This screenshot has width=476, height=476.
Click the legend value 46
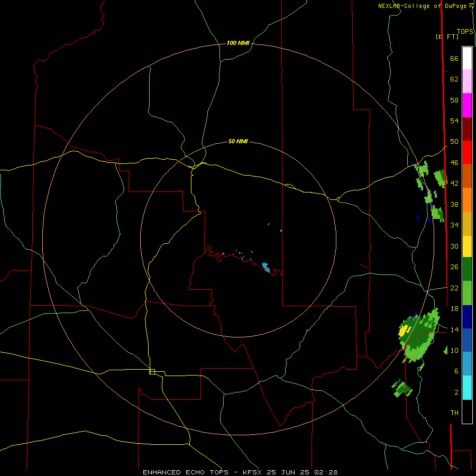pos(454,163)
